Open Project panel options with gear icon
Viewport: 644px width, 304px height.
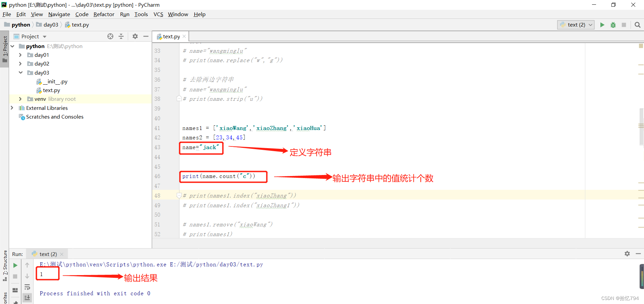point(135,36)
